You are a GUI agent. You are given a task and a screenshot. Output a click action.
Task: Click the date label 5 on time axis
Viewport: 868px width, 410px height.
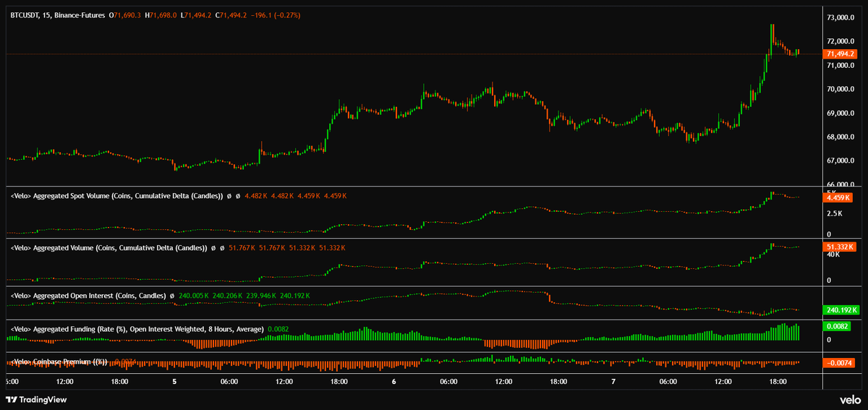tap(174, 381)
